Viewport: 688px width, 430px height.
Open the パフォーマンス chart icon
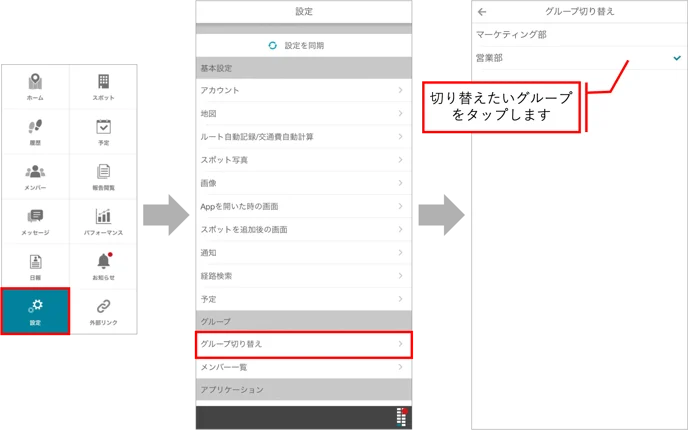(103, 216)
